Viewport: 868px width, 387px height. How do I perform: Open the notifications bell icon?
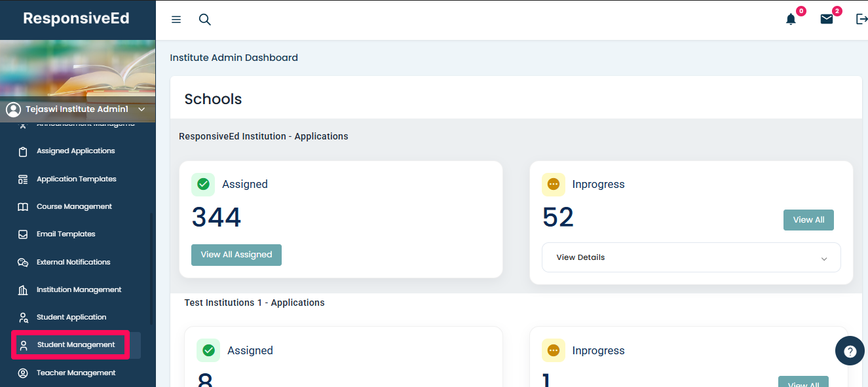(791, 20)
